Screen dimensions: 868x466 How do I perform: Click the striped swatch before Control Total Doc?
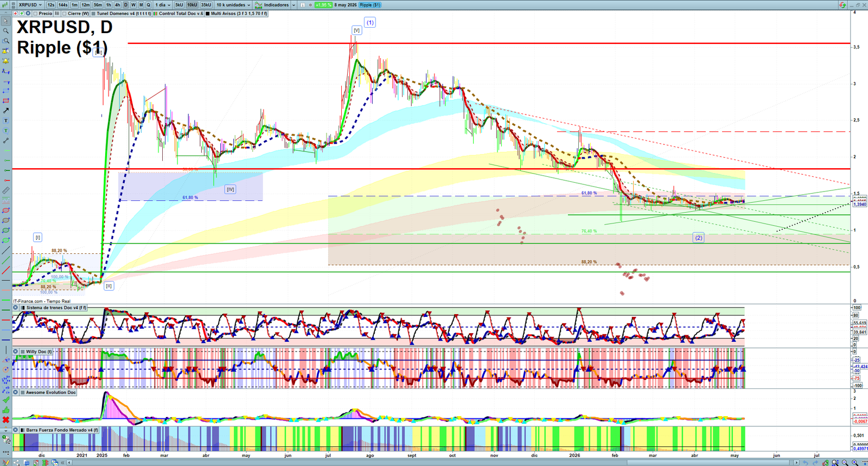click(156, 14)
